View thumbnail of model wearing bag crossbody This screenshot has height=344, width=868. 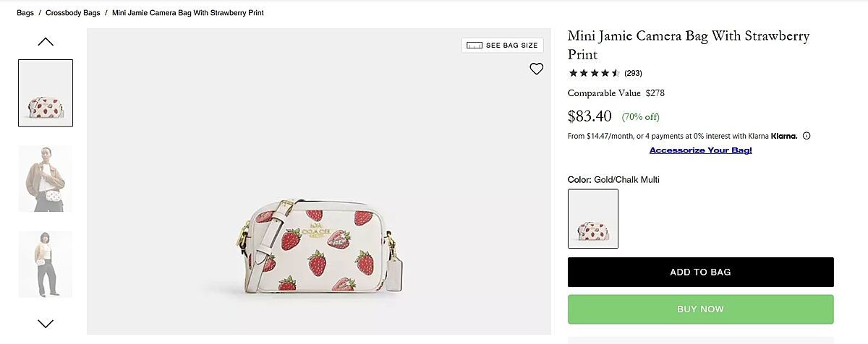click(46, 179)
